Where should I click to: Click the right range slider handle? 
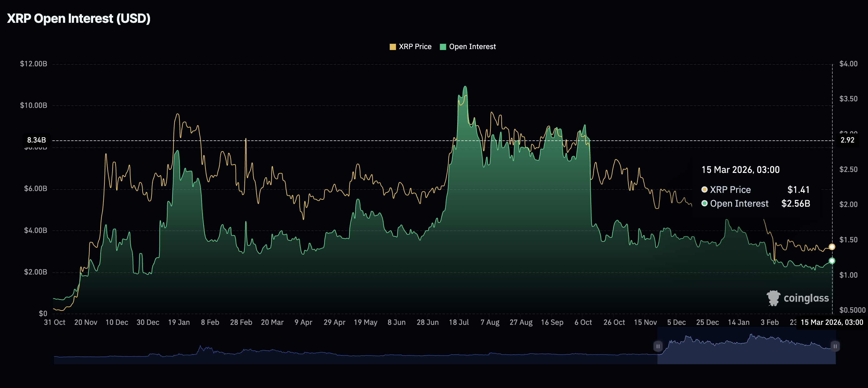tap(835, 346)
